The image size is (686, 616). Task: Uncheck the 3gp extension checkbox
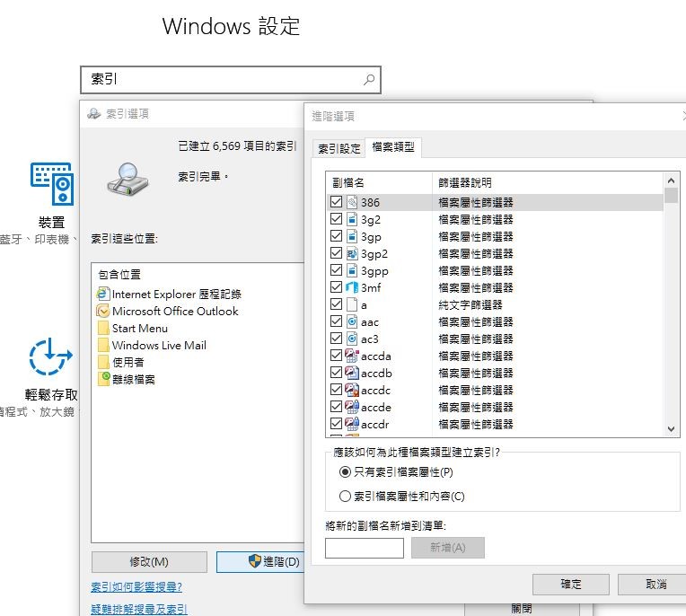click(x=336, y=236)
